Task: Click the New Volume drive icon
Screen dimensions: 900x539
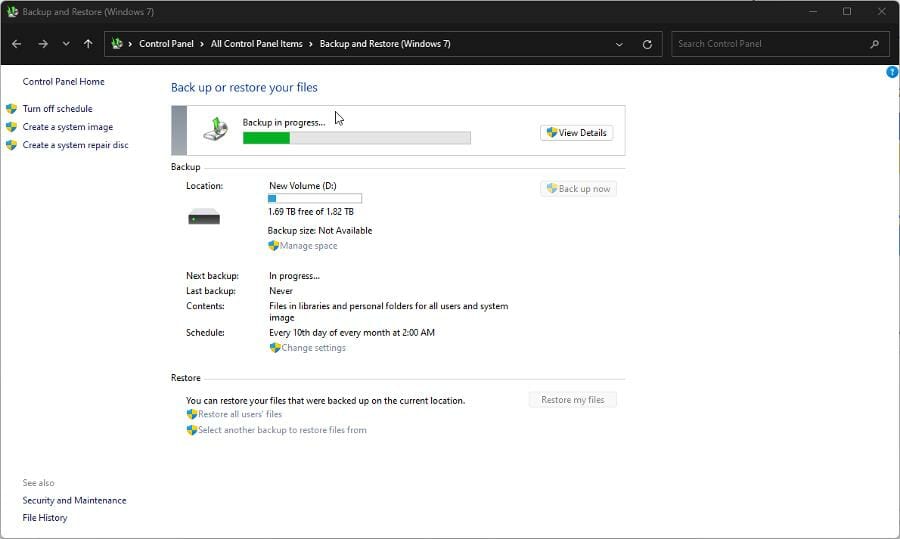Action: [x=204, y=216]
